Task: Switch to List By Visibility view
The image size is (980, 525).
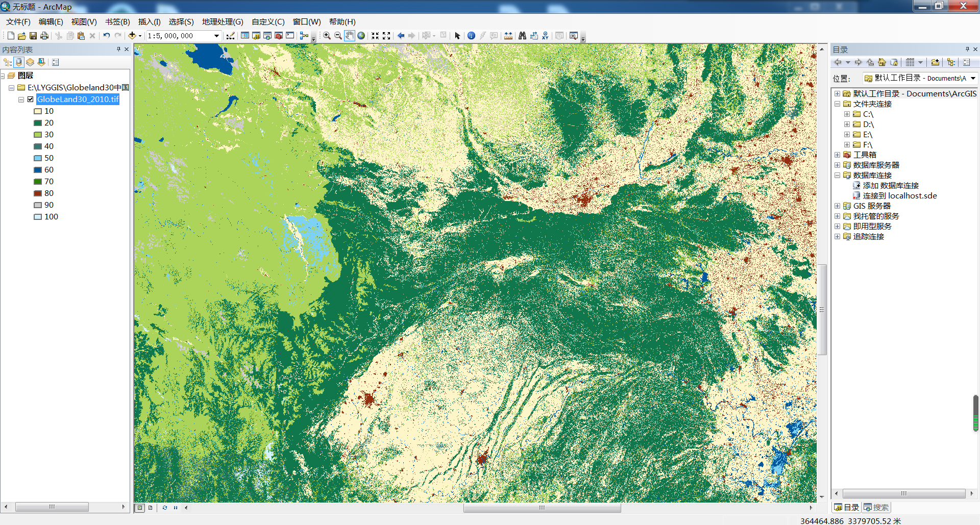Action: [30, 62]
